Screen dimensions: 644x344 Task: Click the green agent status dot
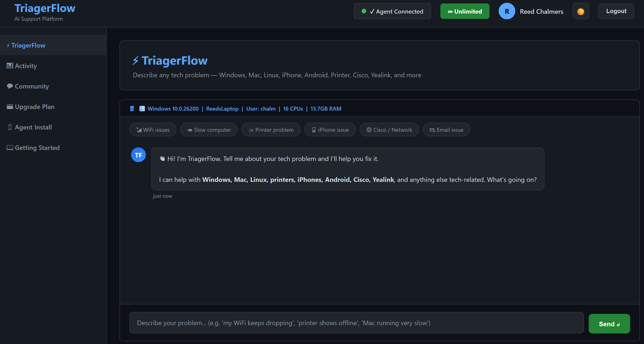pyautogui.click(x=364, y=11)
